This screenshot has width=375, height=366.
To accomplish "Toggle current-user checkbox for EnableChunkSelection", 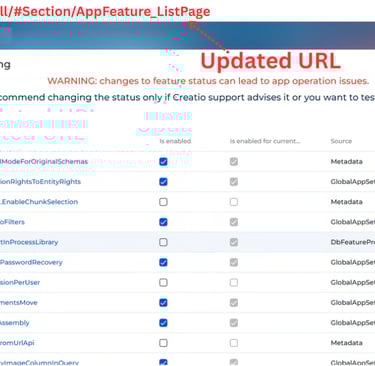I will (x=234, y=202).
